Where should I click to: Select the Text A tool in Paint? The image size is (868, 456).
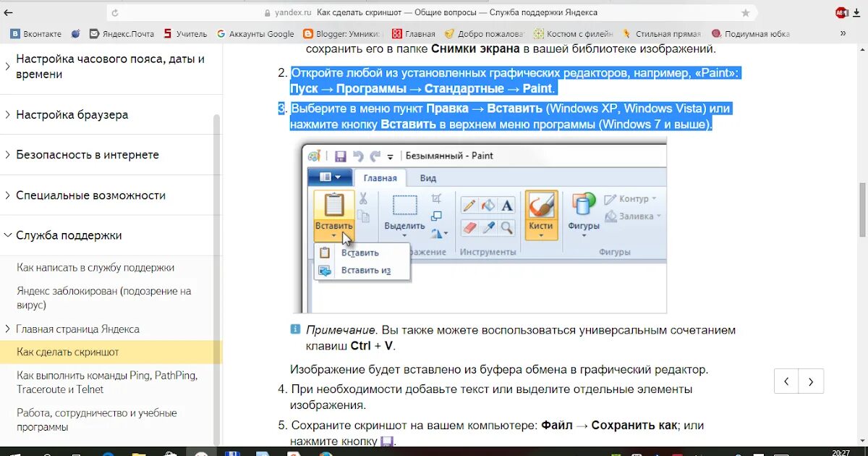tap(507, 205)
